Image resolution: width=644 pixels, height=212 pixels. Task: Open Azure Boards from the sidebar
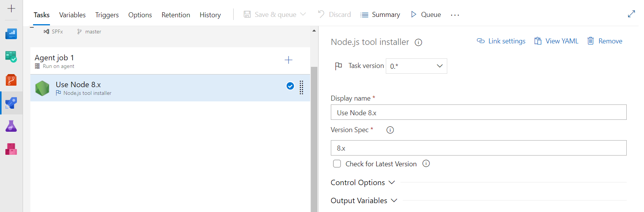11,57
